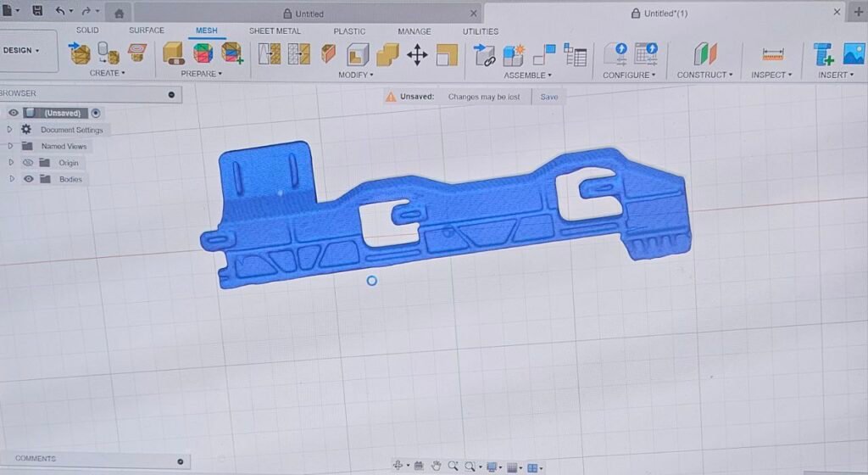The height and width of the screenshot is (475, 868).
Task: Select the Tessellate tool icon
Action: pyautogui.click(x=108, y=54)
